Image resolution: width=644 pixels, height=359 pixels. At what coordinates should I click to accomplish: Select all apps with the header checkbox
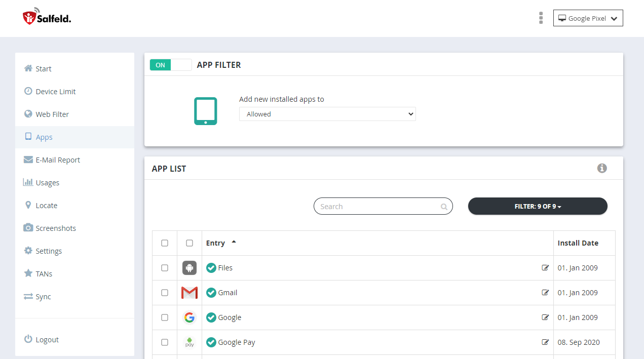(x=164, y=243)
